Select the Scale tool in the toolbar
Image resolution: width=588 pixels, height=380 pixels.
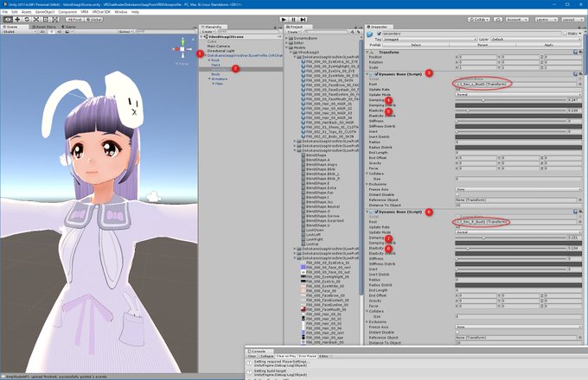[36, 19]
